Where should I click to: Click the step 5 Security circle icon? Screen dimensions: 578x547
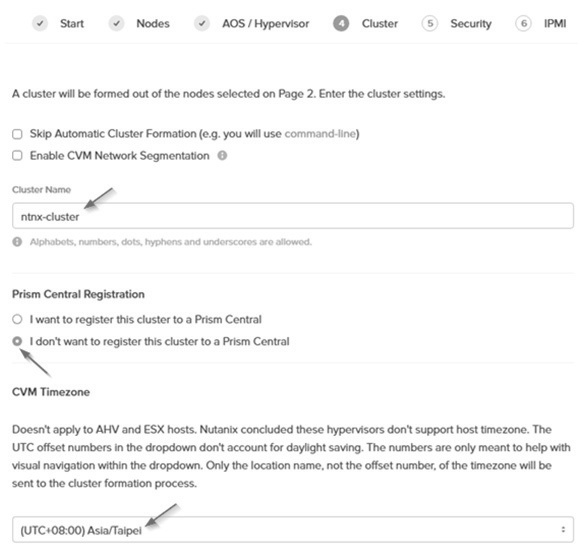tap(430, 24)
